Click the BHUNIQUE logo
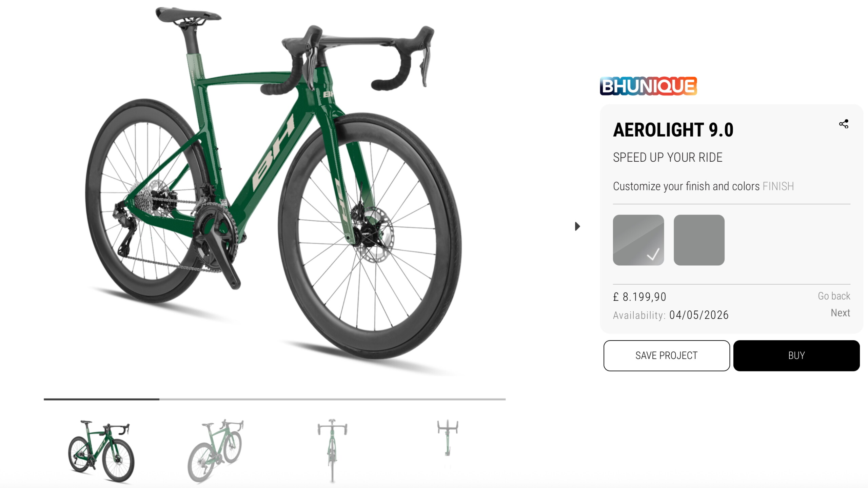The width and height of the screenshot is (868, 488). tap(648, 86)
